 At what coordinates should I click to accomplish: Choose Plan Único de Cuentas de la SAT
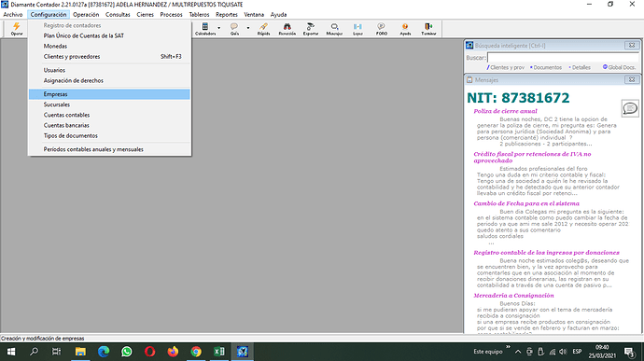pos(109,35)
